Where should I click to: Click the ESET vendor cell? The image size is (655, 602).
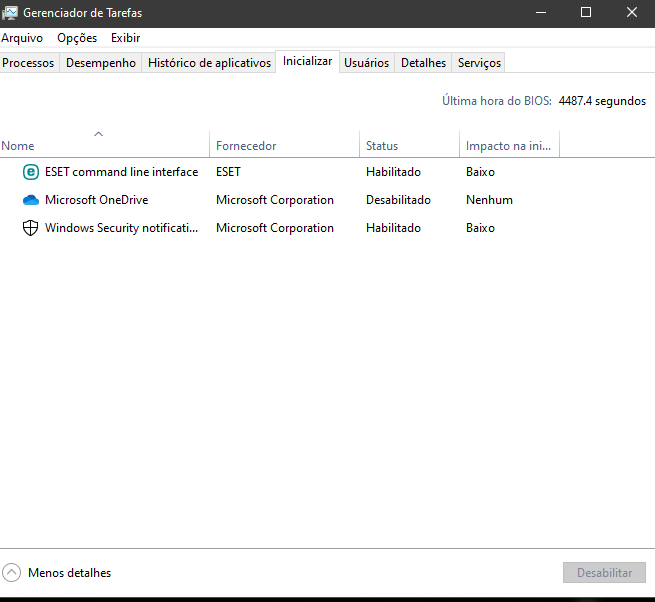(228, 172)
